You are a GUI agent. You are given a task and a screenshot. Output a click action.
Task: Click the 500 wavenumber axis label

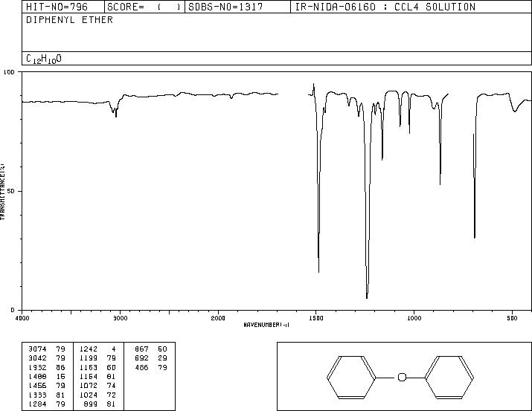(512, 318)
